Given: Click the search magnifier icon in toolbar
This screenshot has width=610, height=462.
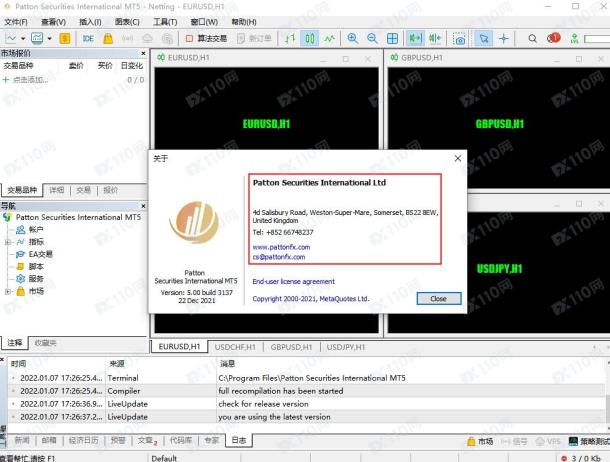Looking at the screenshot, I should pos(533,38).
